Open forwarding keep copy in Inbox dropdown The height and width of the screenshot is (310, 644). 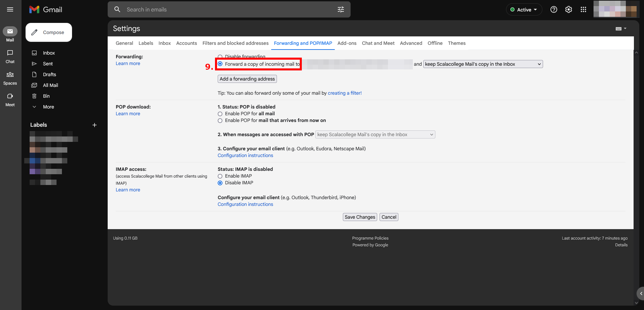(x=483, y=64)
